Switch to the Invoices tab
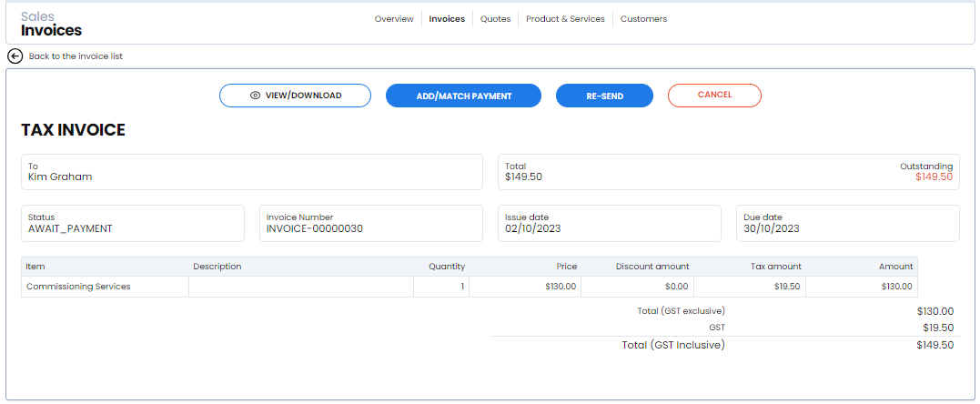The image size is (980, 404). pos(447,19)
